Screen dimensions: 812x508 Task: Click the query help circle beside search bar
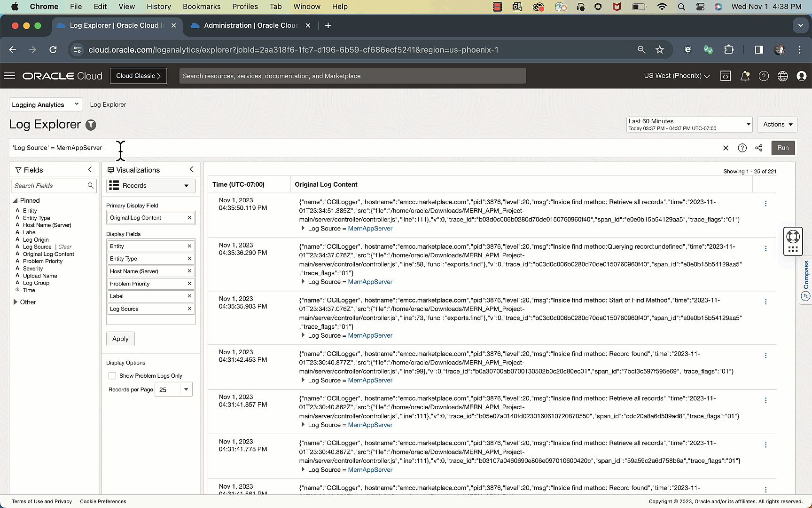(x=742, y=148)
